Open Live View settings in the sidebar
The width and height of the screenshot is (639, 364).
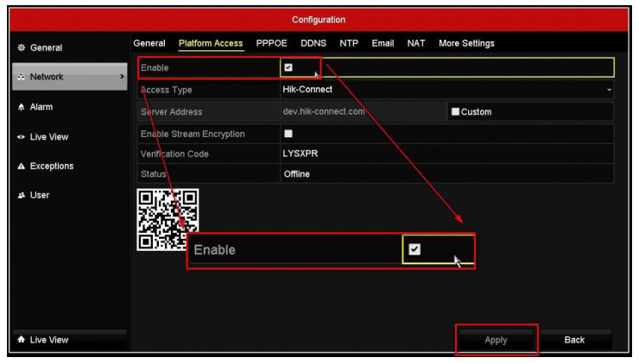[70, 137]
